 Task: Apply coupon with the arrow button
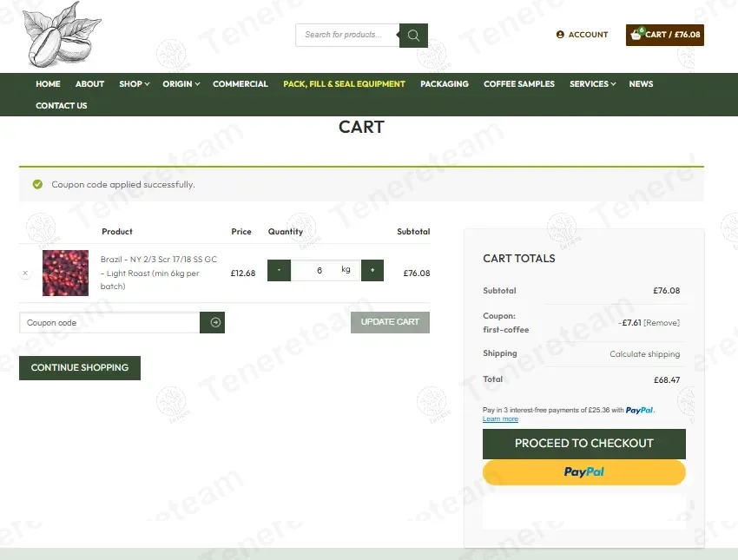point(213,322)
